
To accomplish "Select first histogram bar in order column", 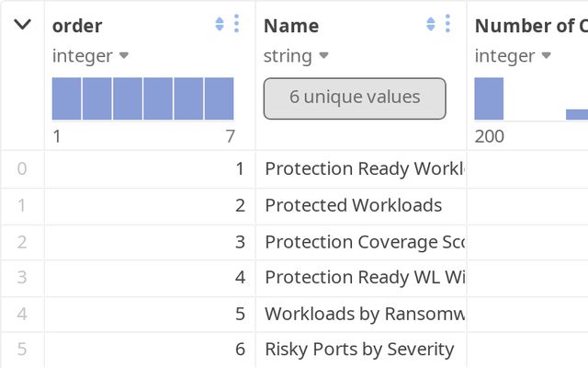I will click(66, 98).
